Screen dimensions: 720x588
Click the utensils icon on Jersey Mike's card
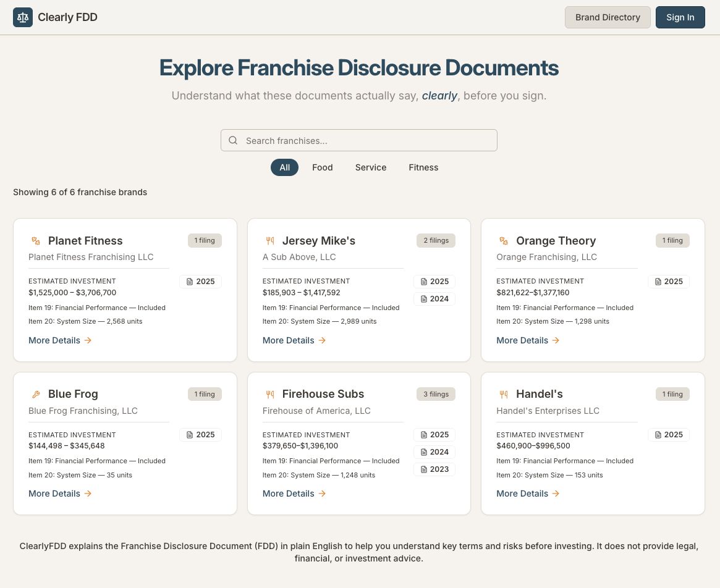coord(269,240)
